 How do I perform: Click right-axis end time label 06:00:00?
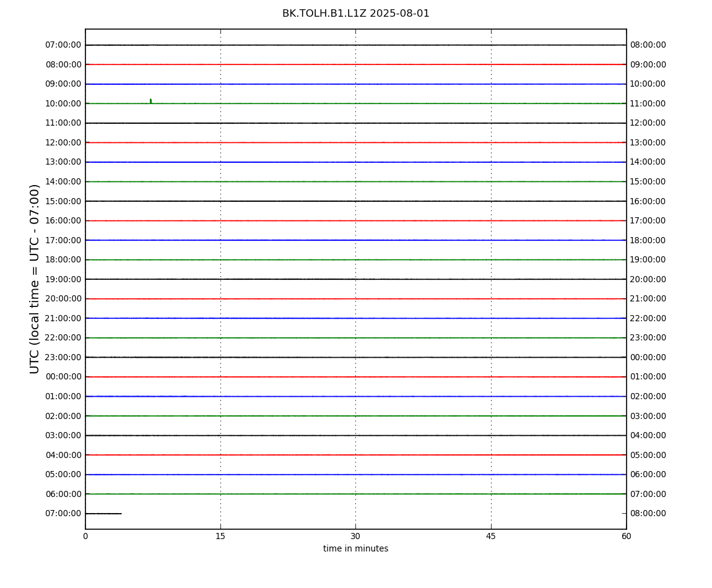(648, 475)
